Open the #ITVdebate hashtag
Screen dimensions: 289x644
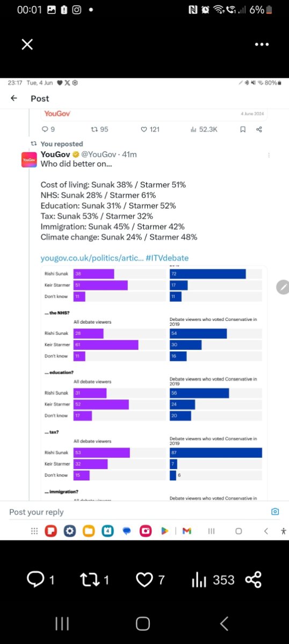167,258
